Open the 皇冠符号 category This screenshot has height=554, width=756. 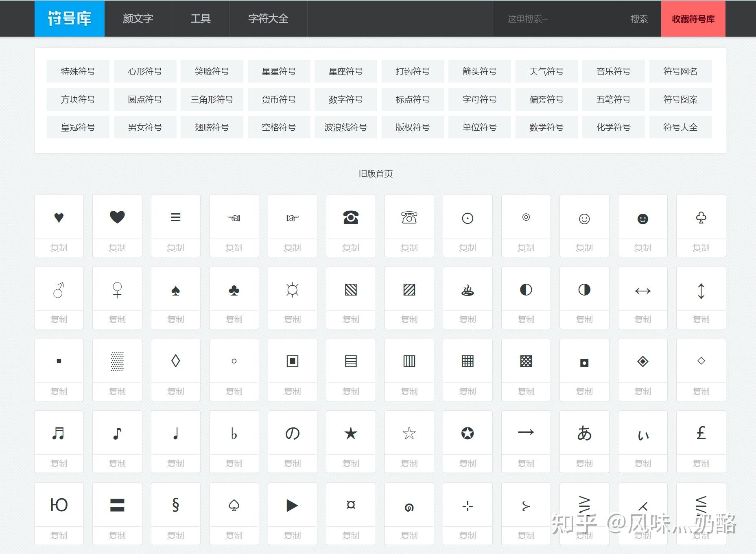click(78, 127)
